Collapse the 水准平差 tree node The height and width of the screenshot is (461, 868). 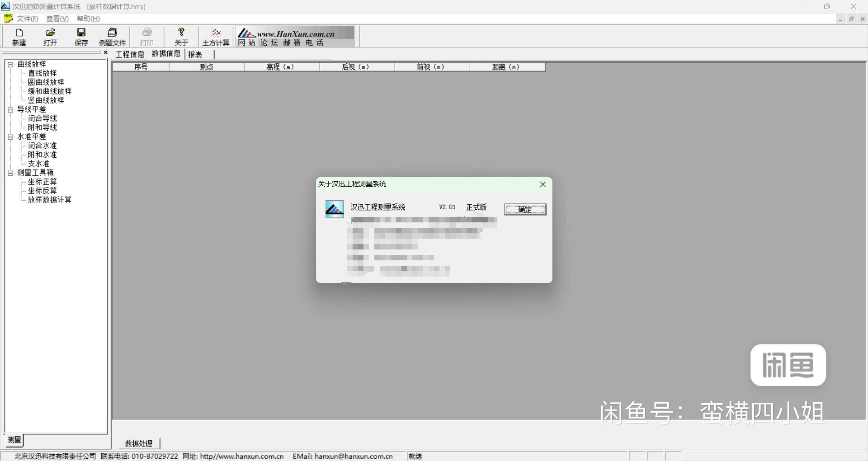tap(10, 137)
